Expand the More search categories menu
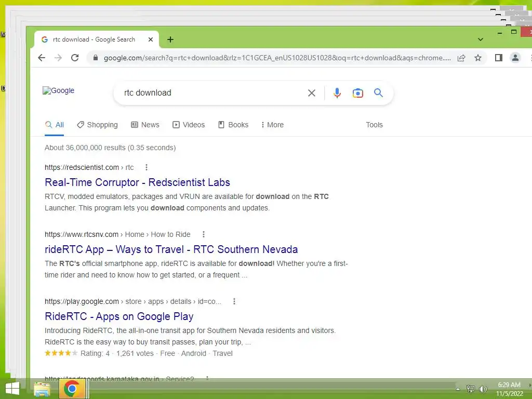Viewport: 532px width, 399px height. click(x=272, y=125)
